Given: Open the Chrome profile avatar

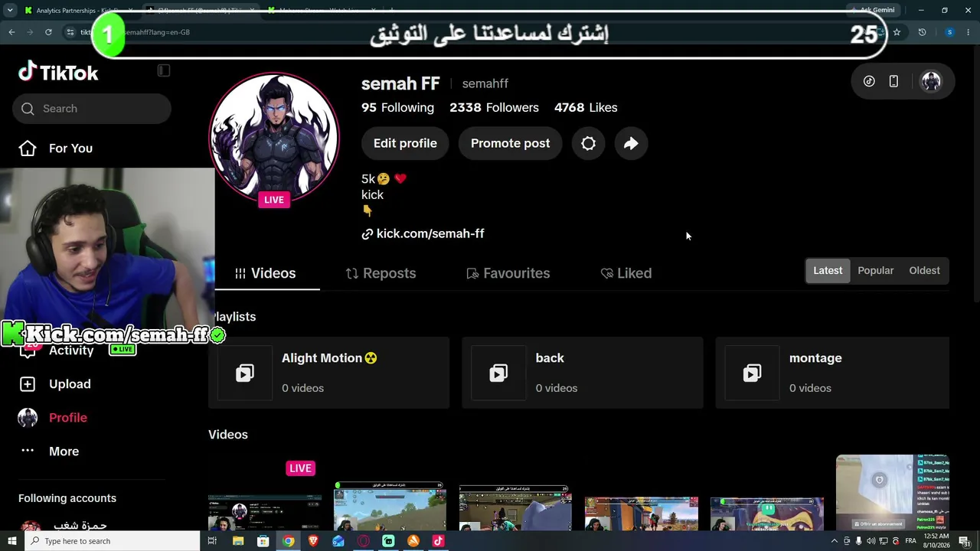Looking at the screenshot, I should point(949,32).
